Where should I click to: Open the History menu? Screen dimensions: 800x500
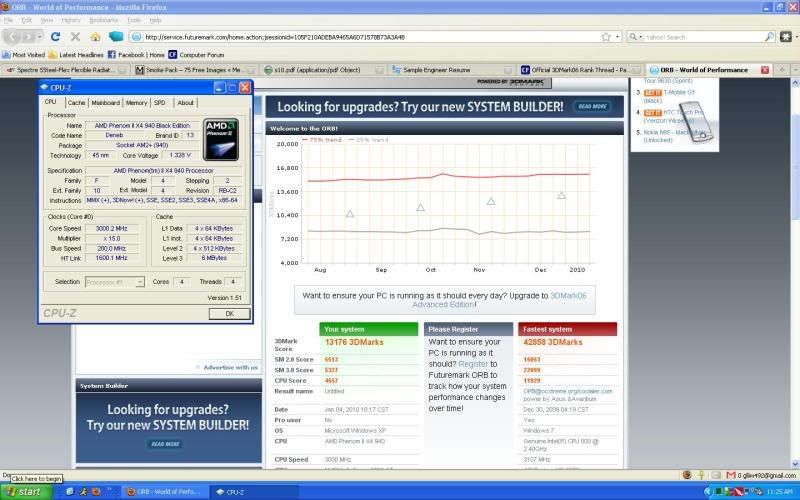71,20
